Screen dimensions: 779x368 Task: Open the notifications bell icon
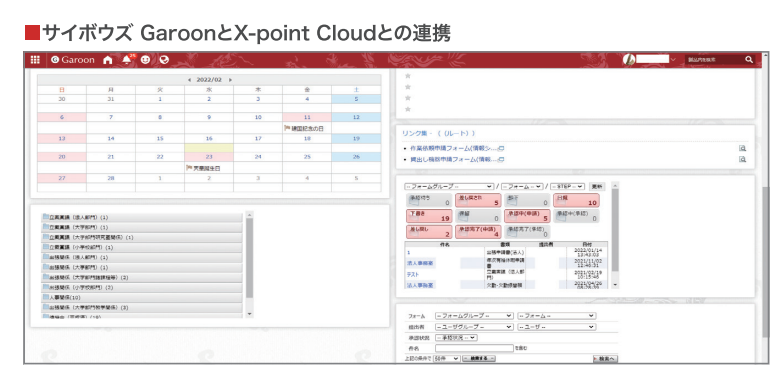[127, 60]
